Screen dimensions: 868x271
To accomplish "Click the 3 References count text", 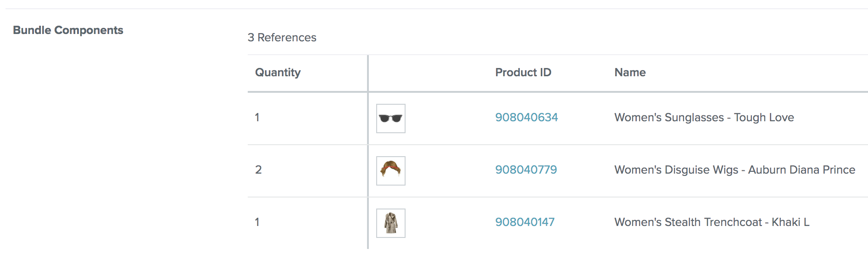I will 282,38.
